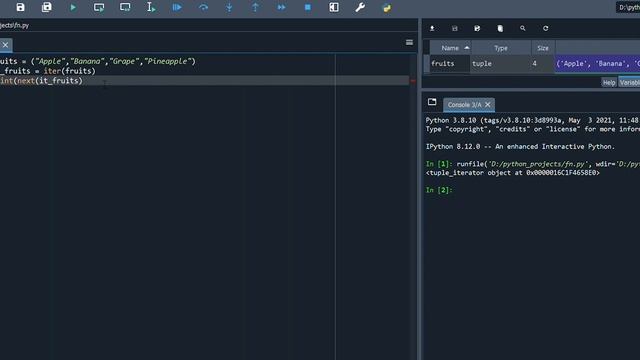
Task: Click the tuple_iterator output line in console
Action: 513,173
